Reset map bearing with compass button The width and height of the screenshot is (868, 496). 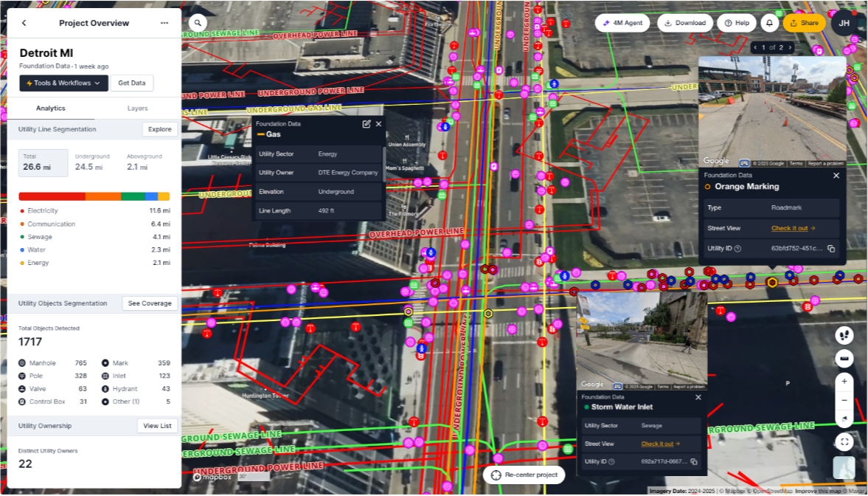tap(844, 418)
